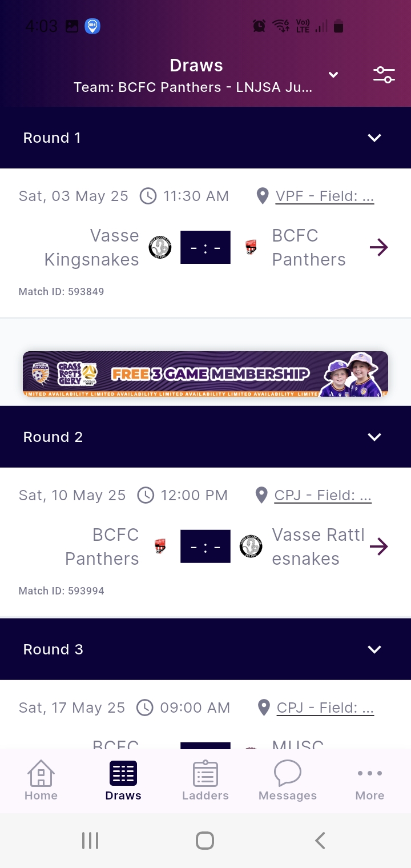
Task: Tap the Vasse Rattlesnakes team logo
Action: [251, 546]
